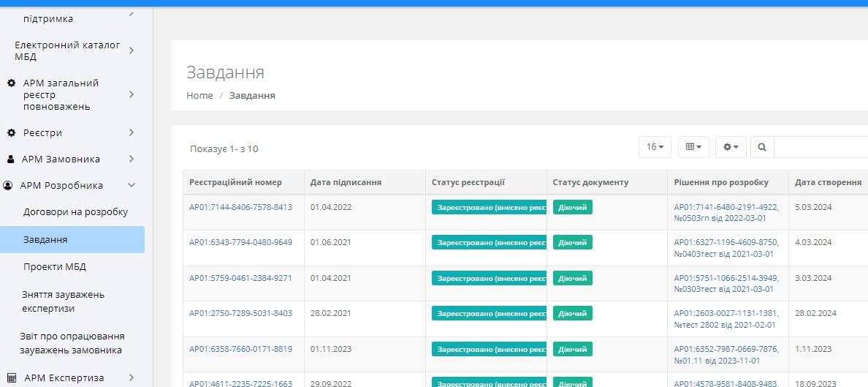Click the magnifier search icon button
The height and width of the screenshot is (387, 868).
point(762,147)
